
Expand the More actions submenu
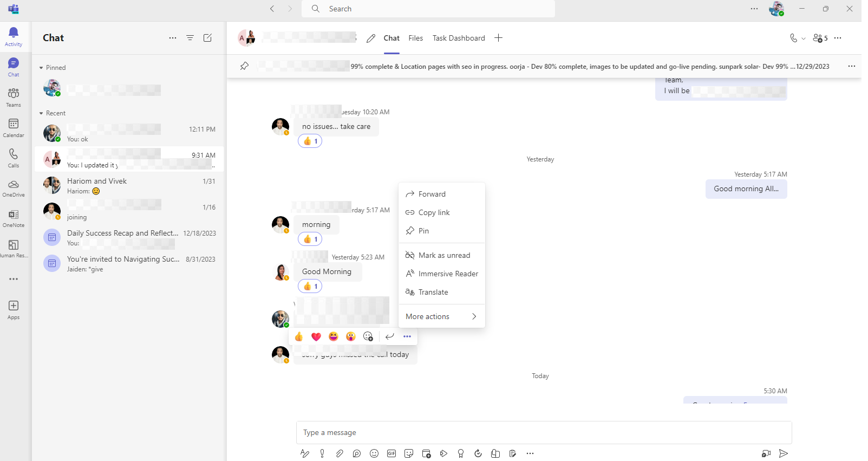[441, 316]
